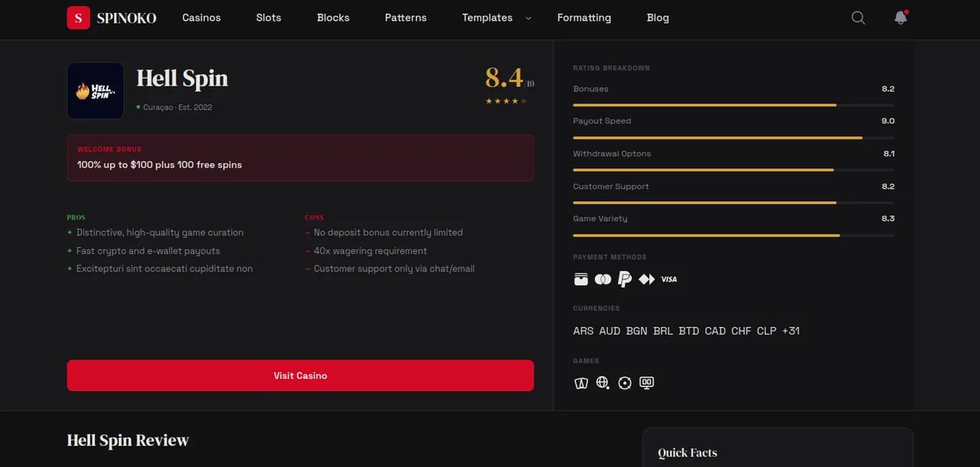The height and width of the screenshot is (467, 980).
Task: Click the RATING BREAKDOWN label
Action: [x=611, y=68]
